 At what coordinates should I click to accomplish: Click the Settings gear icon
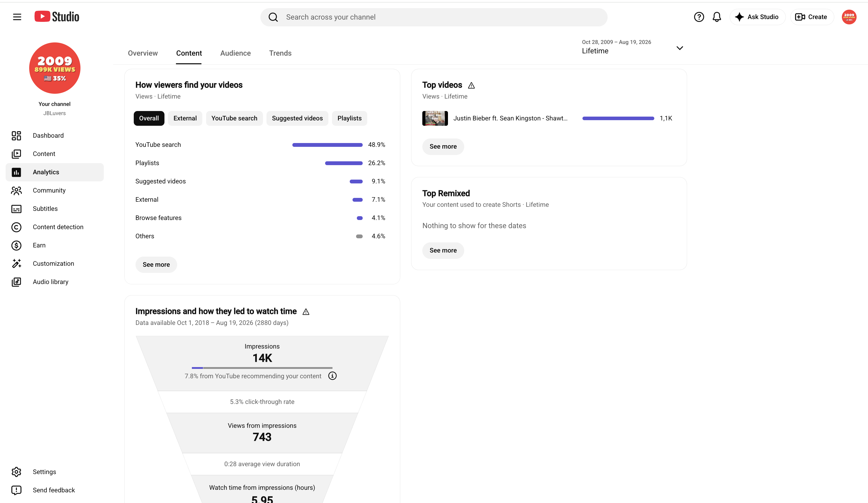click(16, 472)
